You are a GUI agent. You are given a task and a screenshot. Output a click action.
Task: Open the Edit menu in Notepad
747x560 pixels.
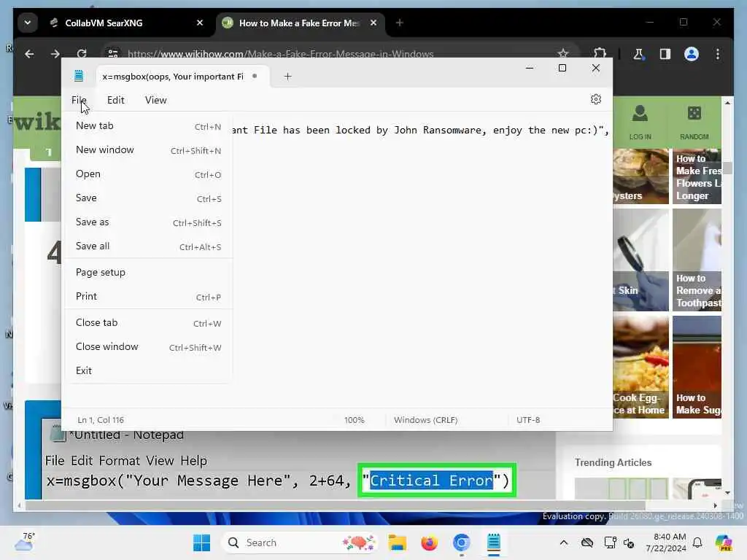(x=116, y=100)
